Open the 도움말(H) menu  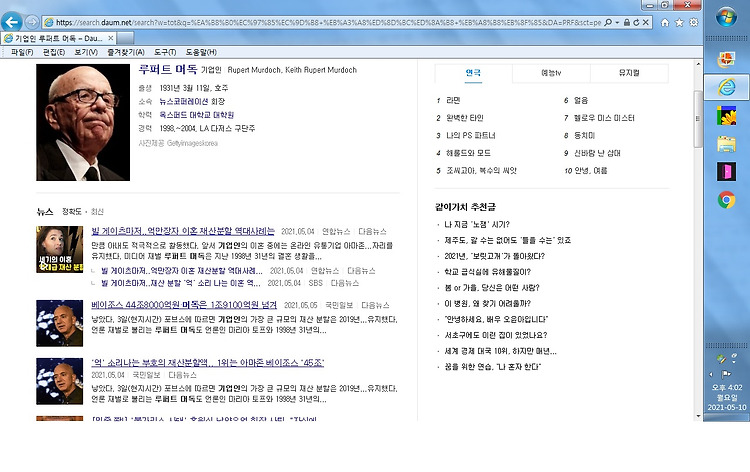click(201, 52)
